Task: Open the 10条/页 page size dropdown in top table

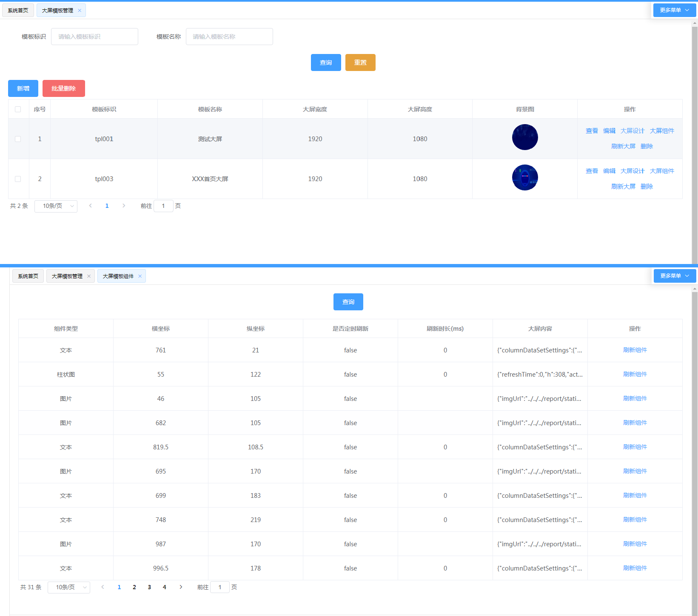Action: coord(56,206)
